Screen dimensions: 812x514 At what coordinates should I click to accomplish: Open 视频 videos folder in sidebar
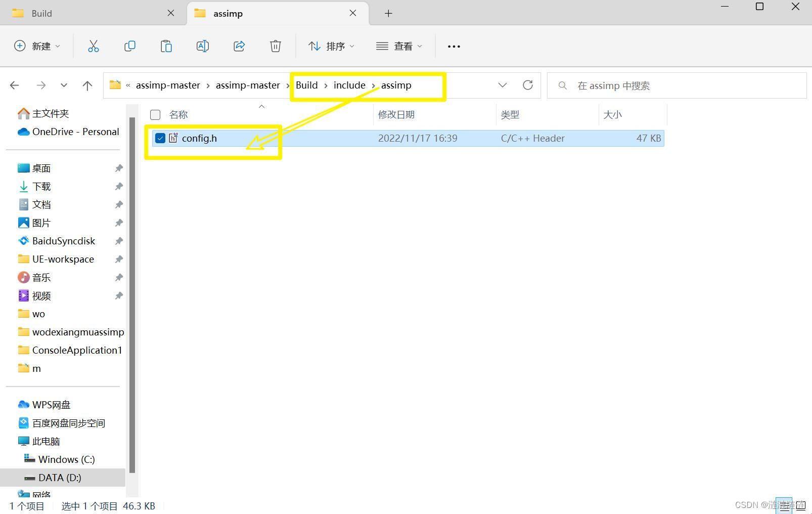point(34,295)
